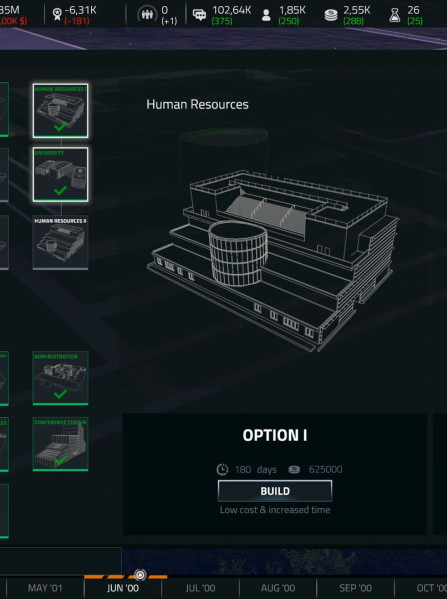
Task: Select the University building tile
Action: click(60, 175)
